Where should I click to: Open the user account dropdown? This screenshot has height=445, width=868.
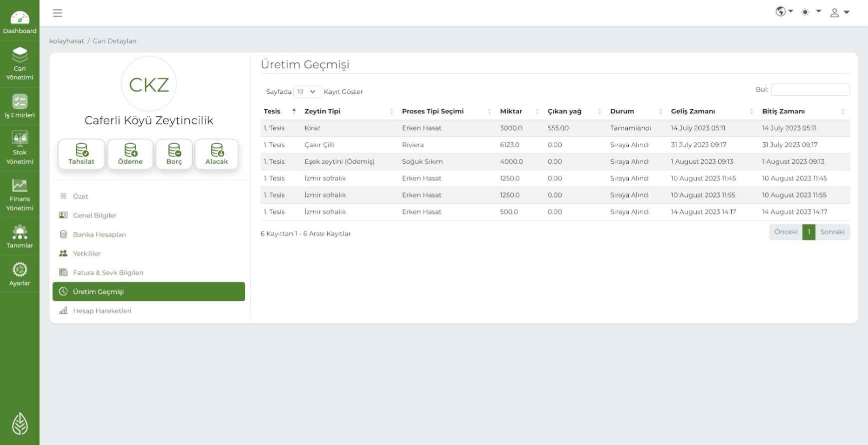pyautogui.click(x=840, y=12)
